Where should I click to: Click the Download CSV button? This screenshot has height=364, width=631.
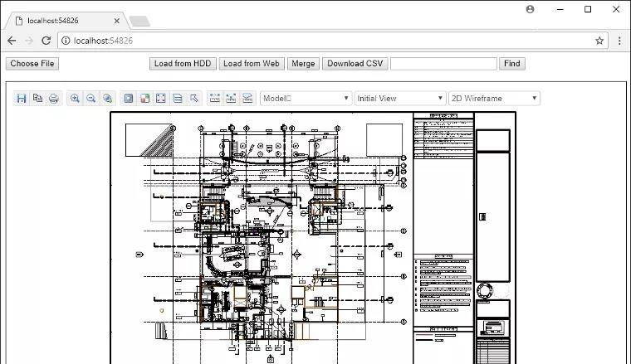[355, 64]
